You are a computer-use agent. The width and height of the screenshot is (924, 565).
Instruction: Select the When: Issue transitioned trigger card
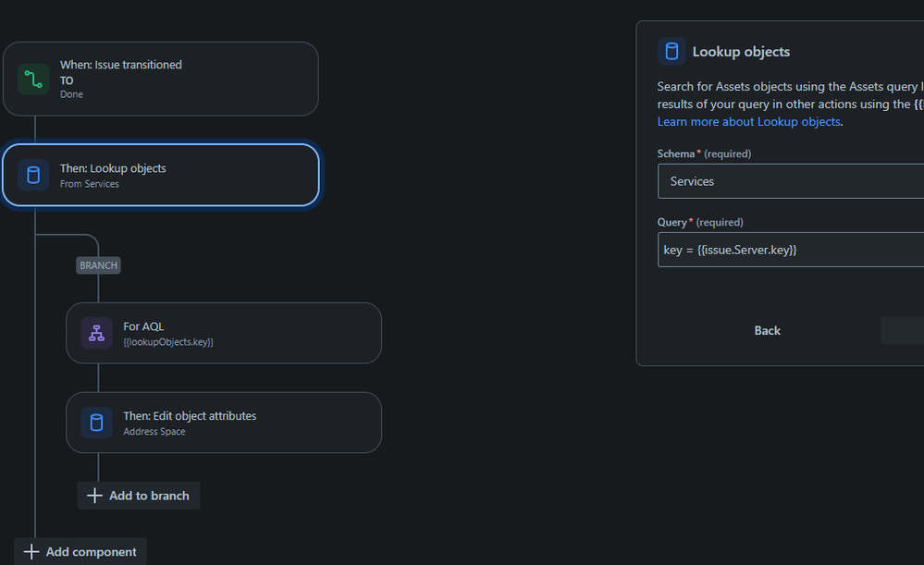coord(161,79)
